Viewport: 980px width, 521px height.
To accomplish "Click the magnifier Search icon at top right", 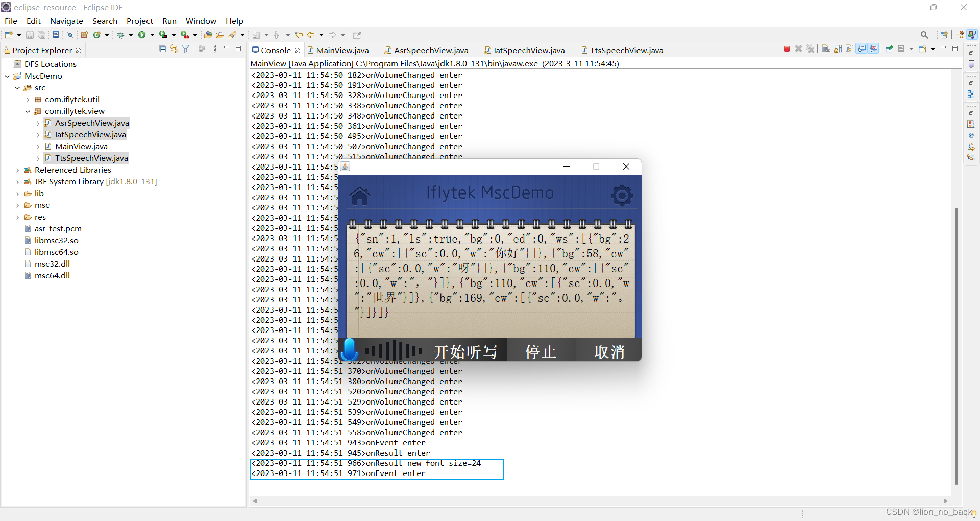I will [924, 35].
